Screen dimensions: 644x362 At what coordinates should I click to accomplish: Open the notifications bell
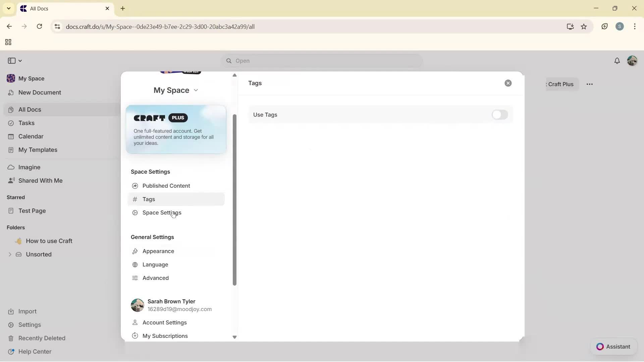(618, 61)
